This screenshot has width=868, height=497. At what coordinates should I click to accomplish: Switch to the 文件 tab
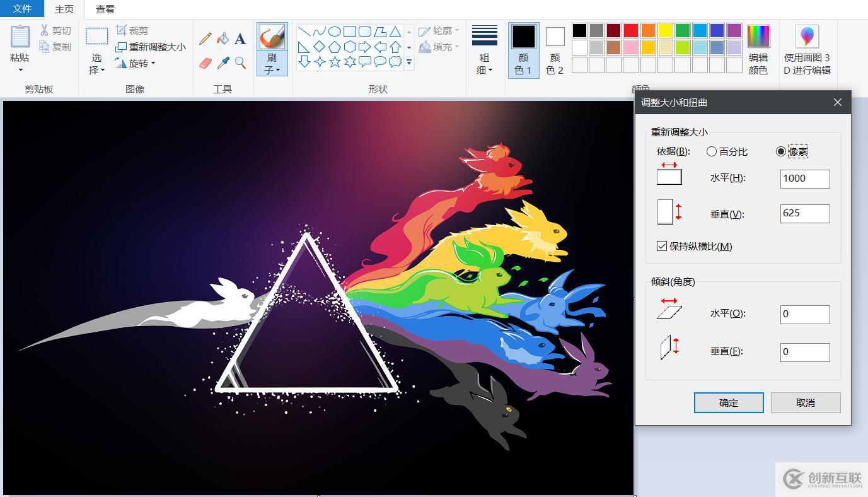22,9
